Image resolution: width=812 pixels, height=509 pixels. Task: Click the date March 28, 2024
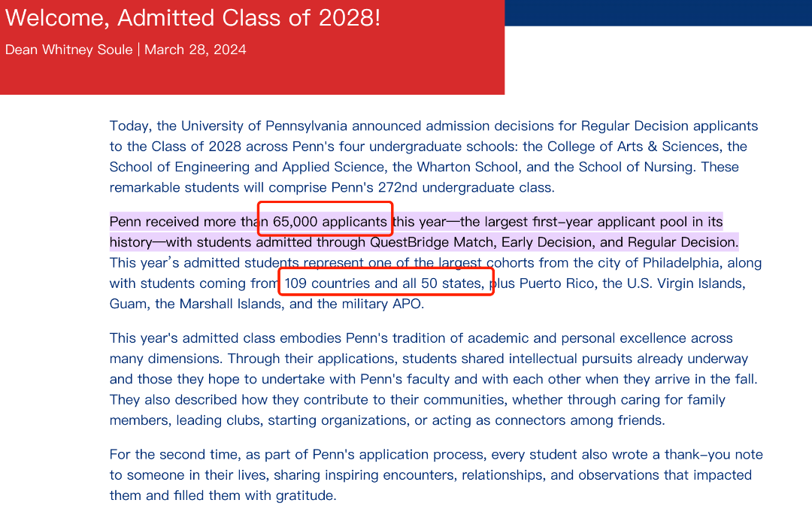click(x=195, y=50)
